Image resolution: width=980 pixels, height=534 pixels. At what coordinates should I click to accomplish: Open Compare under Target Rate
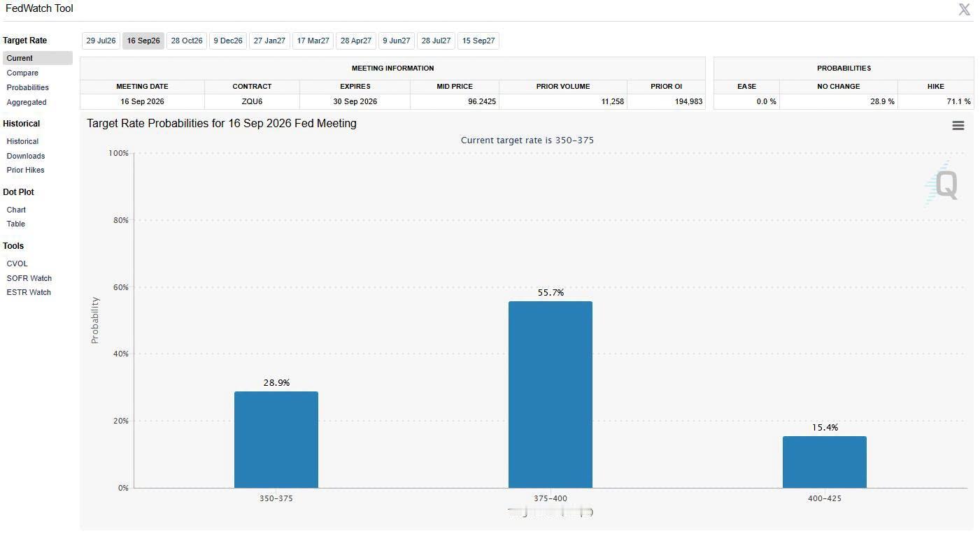click(x=22, y=73)
